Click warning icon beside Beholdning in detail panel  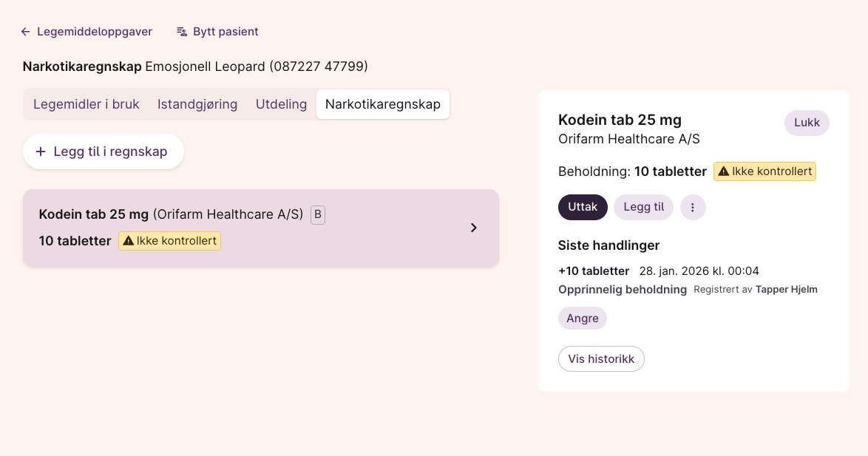pos(723,171)
